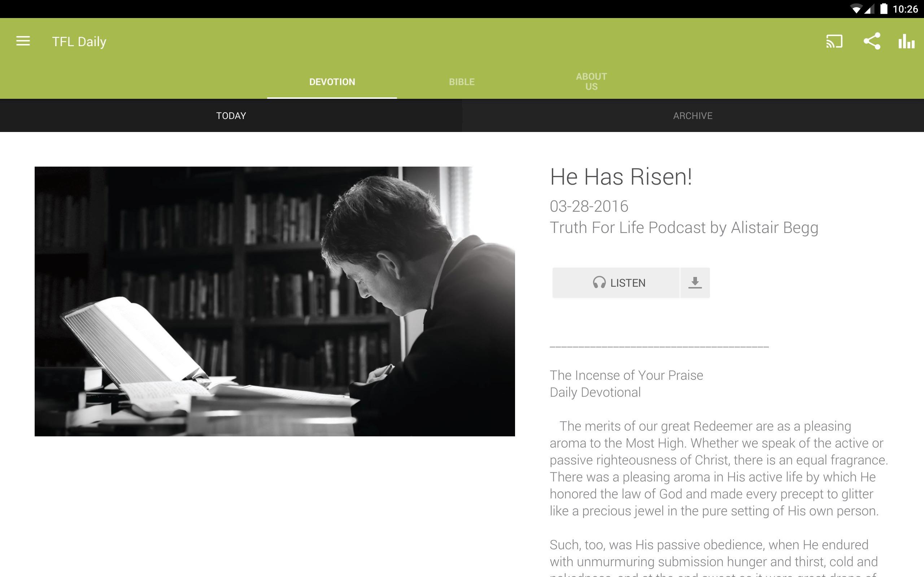
Task: Tap the battery icon in status bar
Action: click(x=884, y=9)
